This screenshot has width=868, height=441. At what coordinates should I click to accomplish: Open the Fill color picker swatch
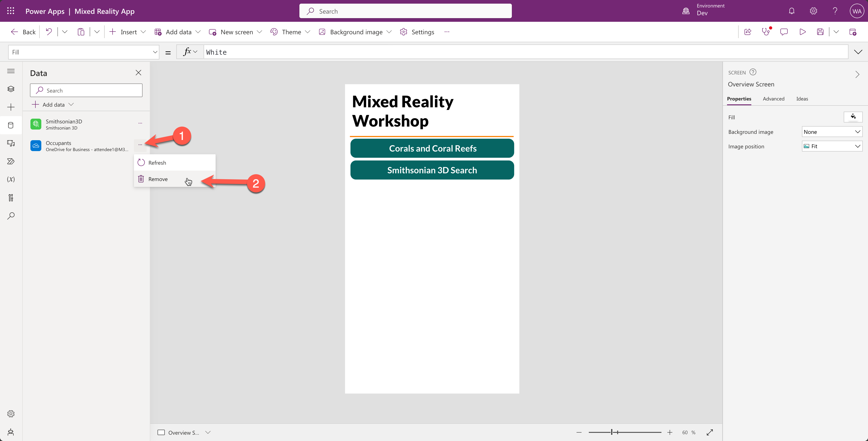[x=853, y=117]
